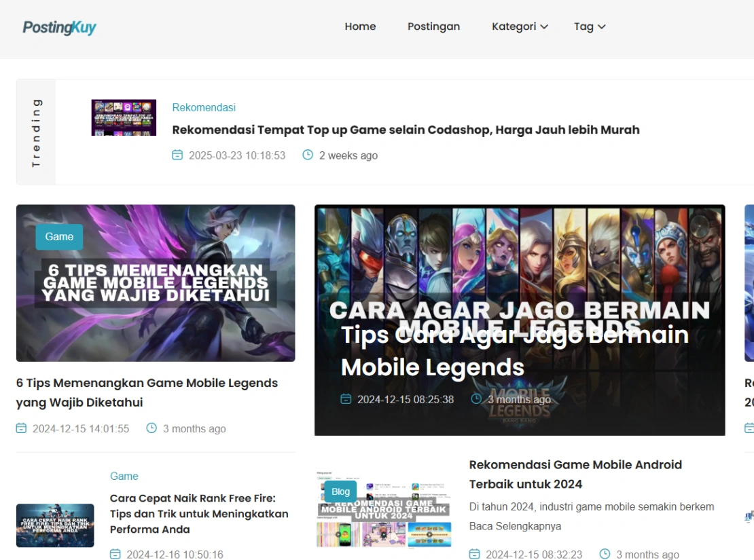Click the Blog badge on game thumbnail

click(x=340, y=491)
